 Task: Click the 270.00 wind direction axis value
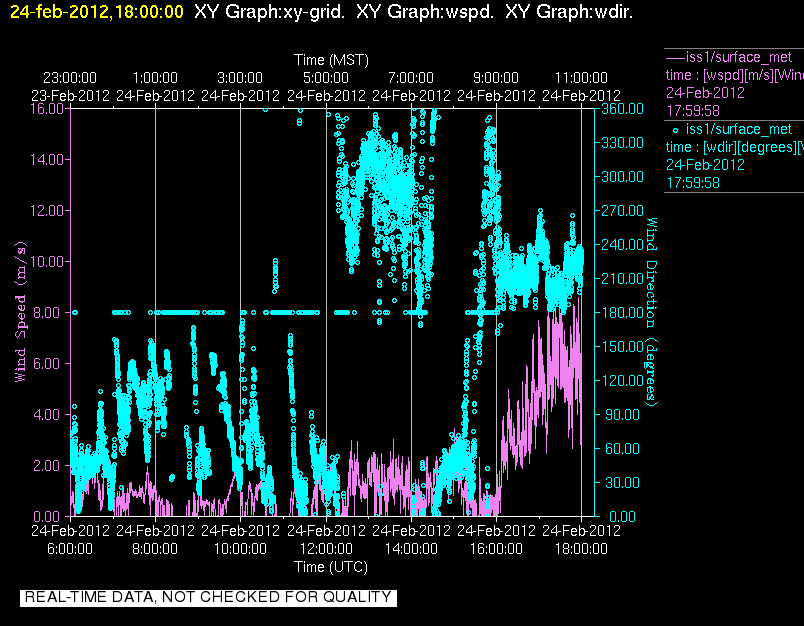click(x=622, y=211)
